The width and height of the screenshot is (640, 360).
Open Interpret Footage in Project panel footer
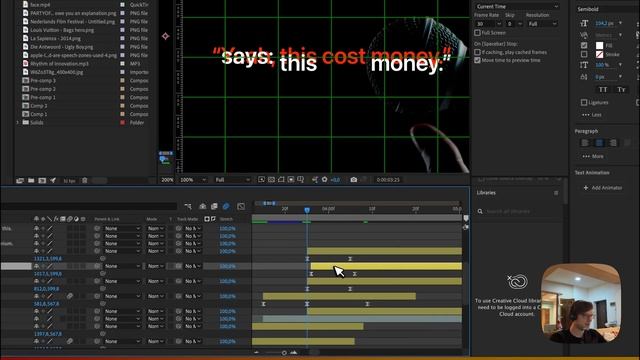20,180
